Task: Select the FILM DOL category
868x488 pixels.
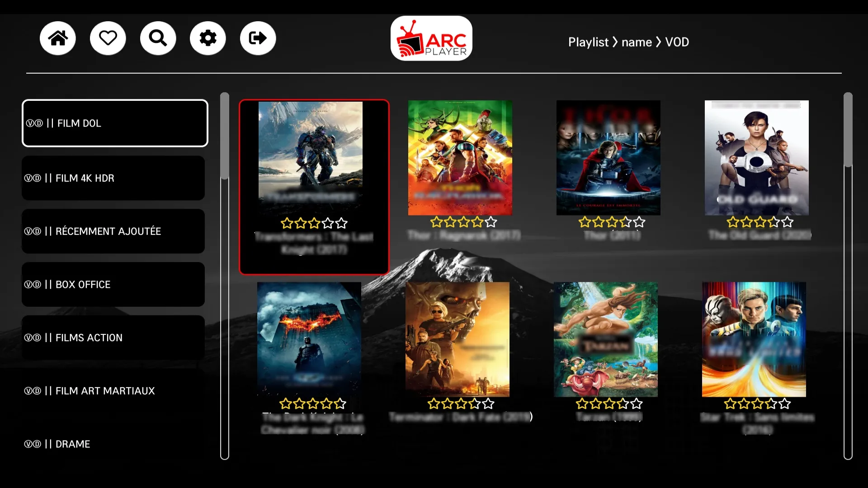Action: click(x=114, y=123)
